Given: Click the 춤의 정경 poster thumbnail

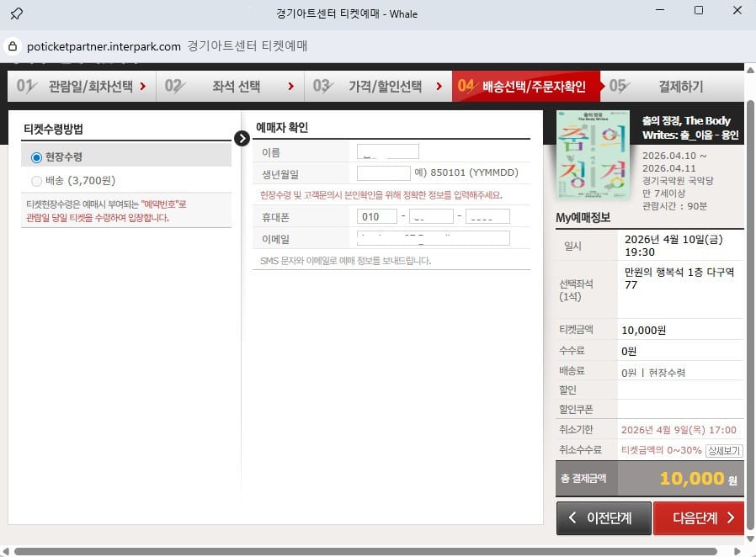Looking at the screenshot, I should (593, 155).
